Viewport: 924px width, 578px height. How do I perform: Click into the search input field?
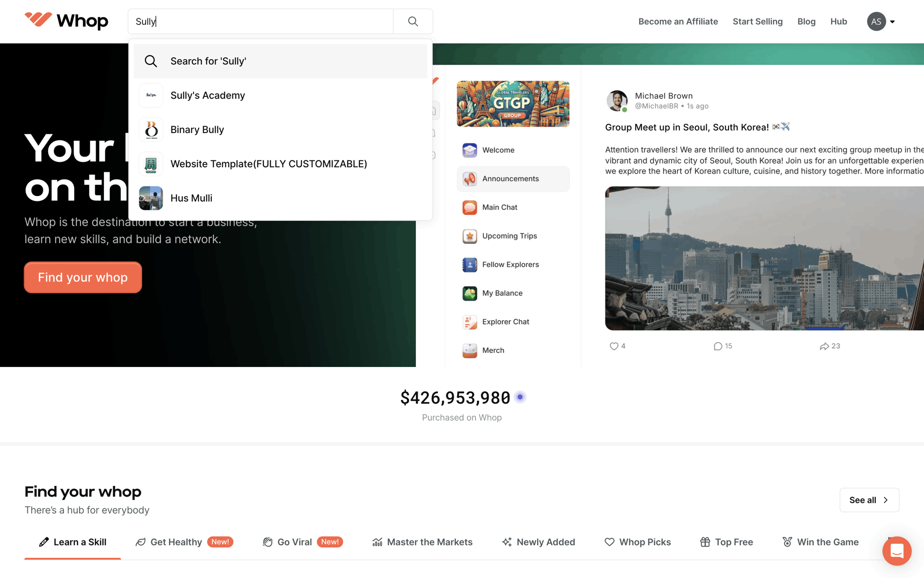pyautogui.click(x=260, y=21)
